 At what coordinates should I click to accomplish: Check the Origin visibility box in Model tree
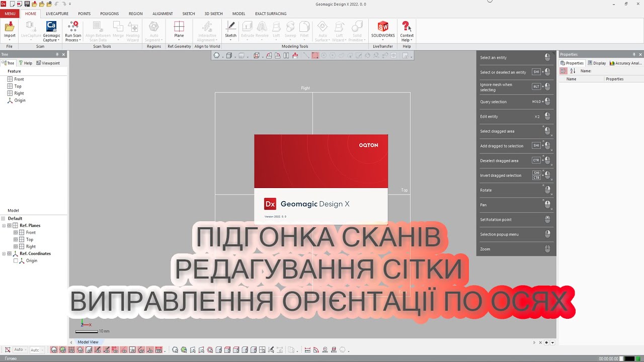16,261
